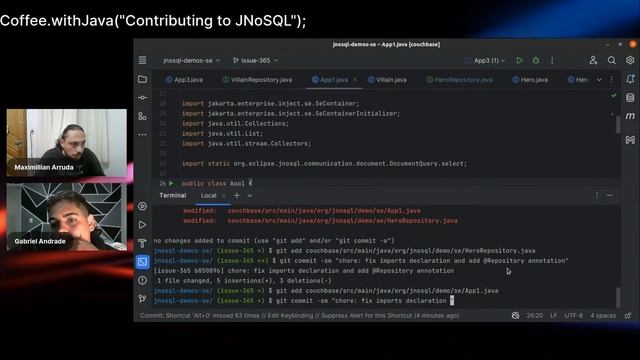Add a new terminal session tab

[x=237, y=196]
